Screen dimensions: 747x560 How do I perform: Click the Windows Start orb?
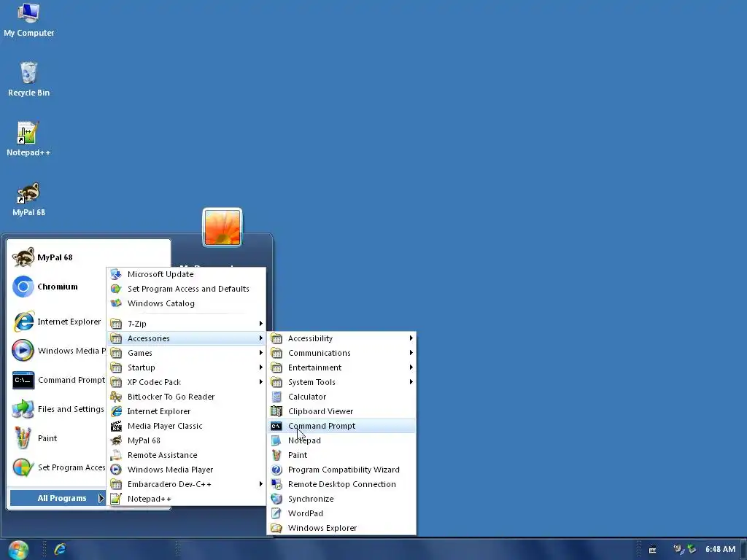click(x=18, y=550)
